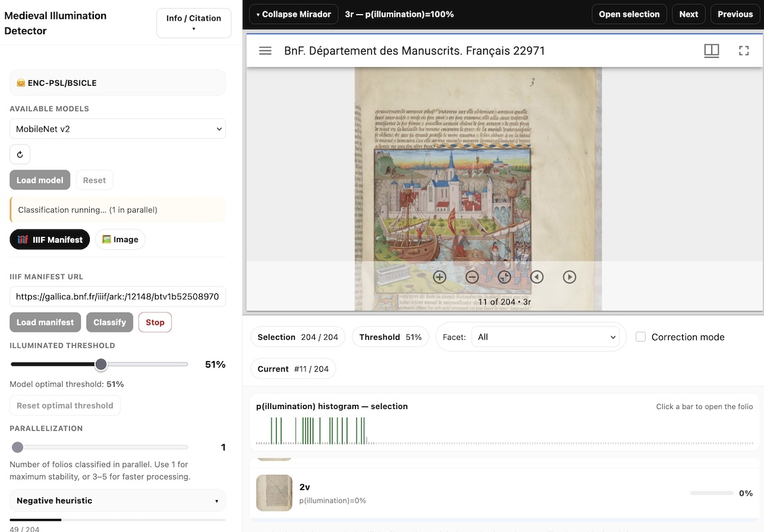This screenshot has width=764, height=532.
Task: Open the MobileNet v2 model dropdown
Action: click(117, 129)
